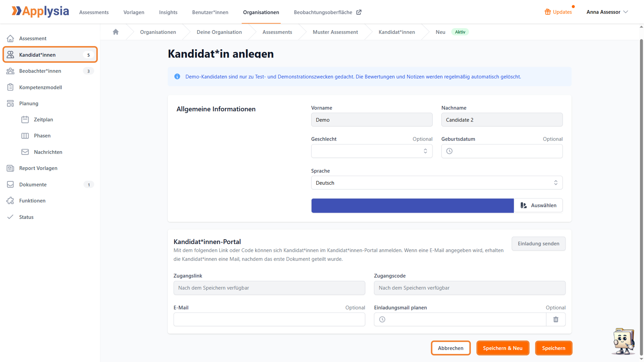Image resolution: width=644 pixels, height=362 pixels.
Task: Go to Benutzer*innen tab
Action: 210,12
